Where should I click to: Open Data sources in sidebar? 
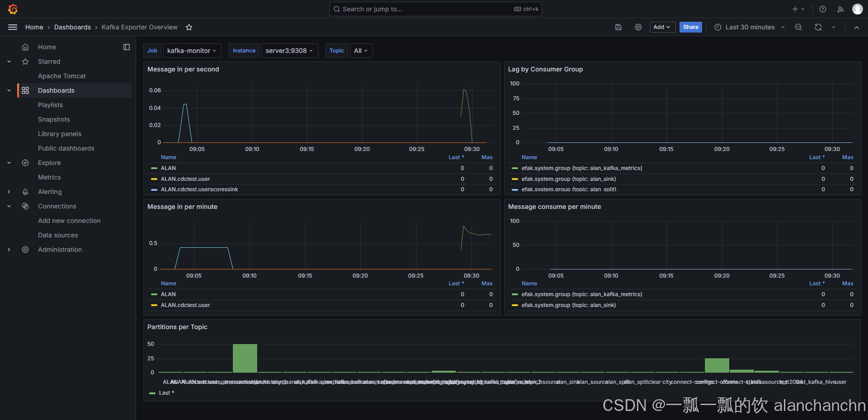coord(58,235)
